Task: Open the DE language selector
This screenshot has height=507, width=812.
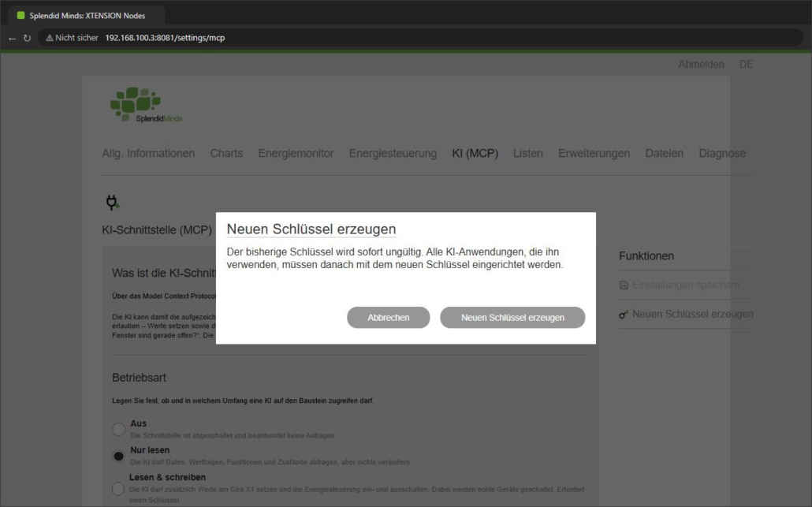Action: pyautogui.click(x=746, y=64)
